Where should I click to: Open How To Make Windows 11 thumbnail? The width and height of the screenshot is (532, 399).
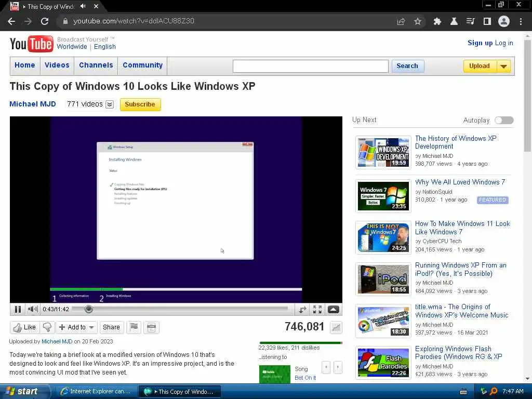383,237
